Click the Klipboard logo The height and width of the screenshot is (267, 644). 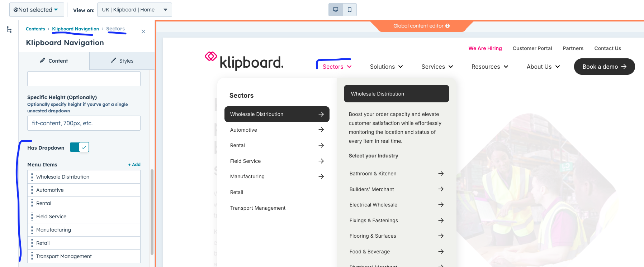point(244,61)
